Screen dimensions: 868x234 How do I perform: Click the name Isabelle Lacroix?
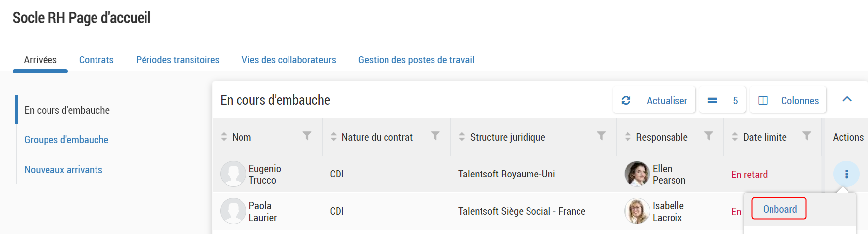pyautogui.click(x=668, y=212)
